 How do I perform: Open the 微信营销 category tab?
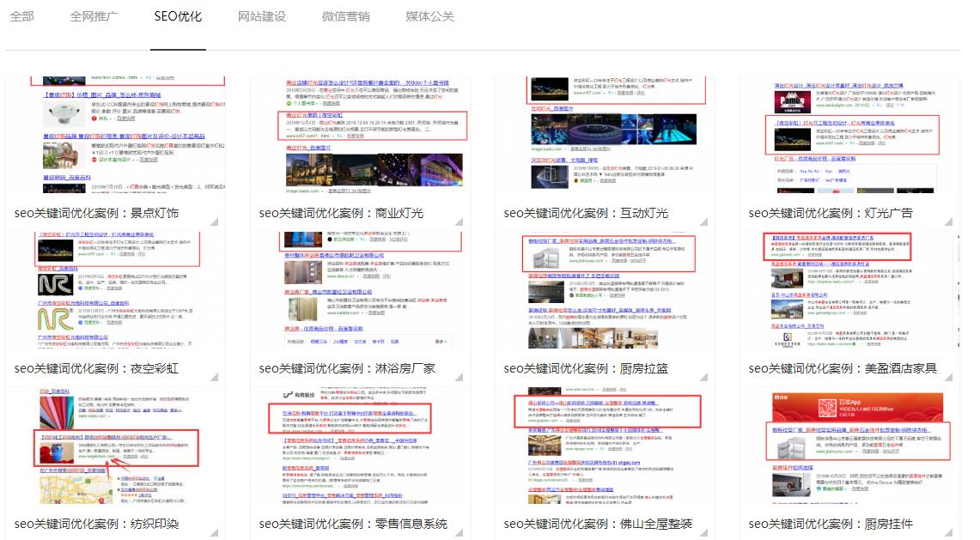(346, 16)
